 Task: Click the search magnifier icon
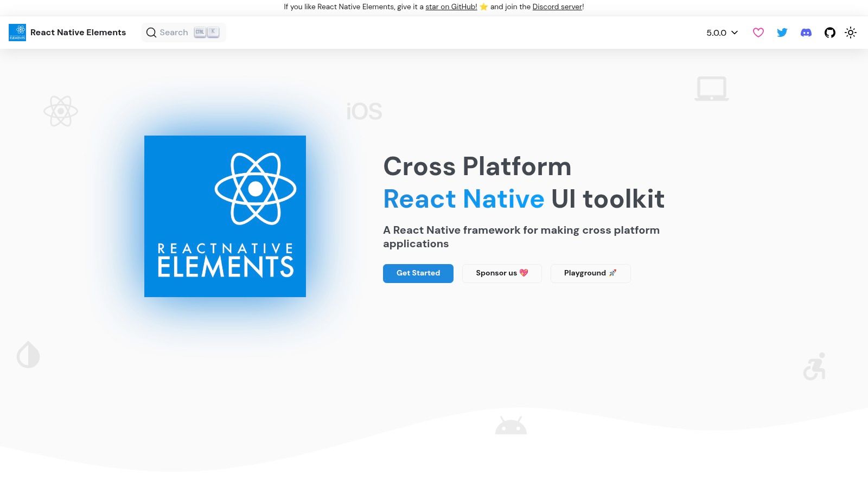coord(151,33)
